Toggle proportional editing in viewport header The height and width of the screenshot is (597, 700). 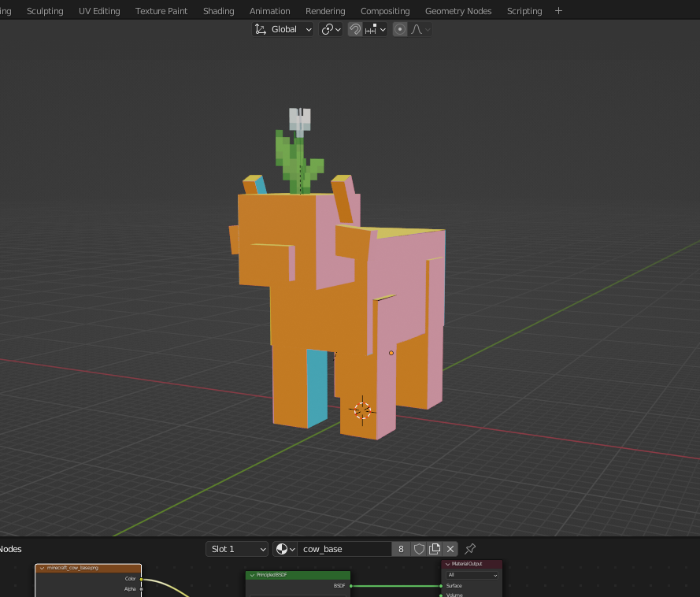point(400,29)
